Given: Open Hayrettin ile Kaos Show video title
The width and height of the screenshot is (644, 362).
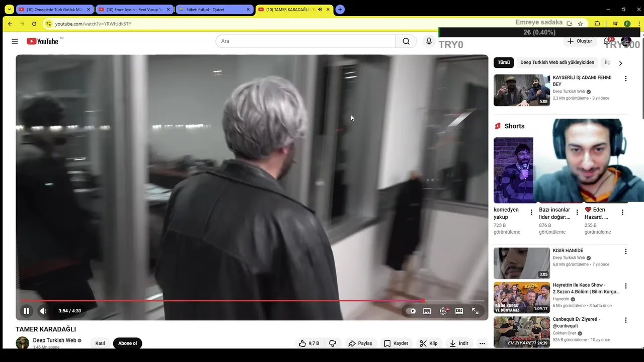Looking at the screenshot, I should click(586, 288).
